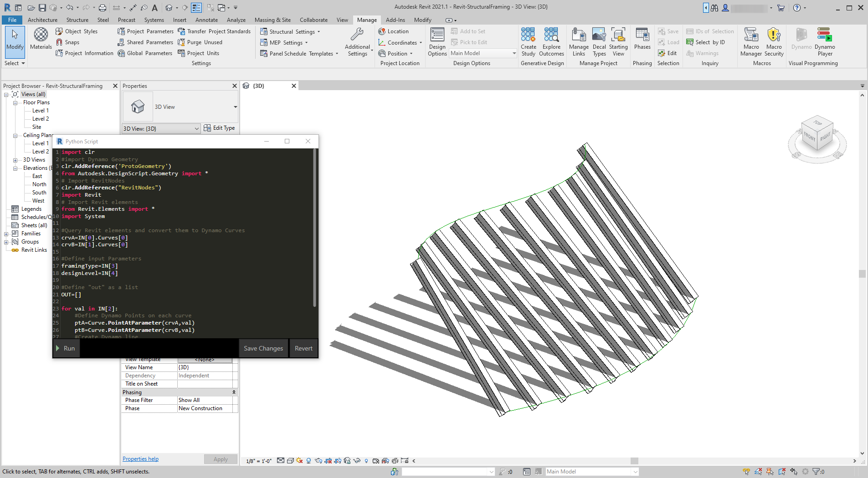This screenshot has width=868, height=478.
Task: Click the Manage Links button
Action: [579, 41]
